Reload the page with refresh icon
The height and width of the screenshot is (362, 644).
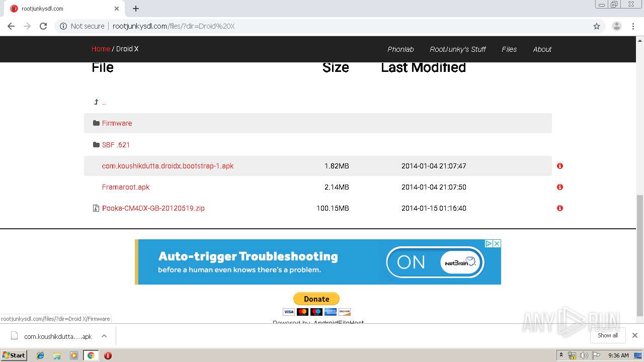click(x=43, y=26)
